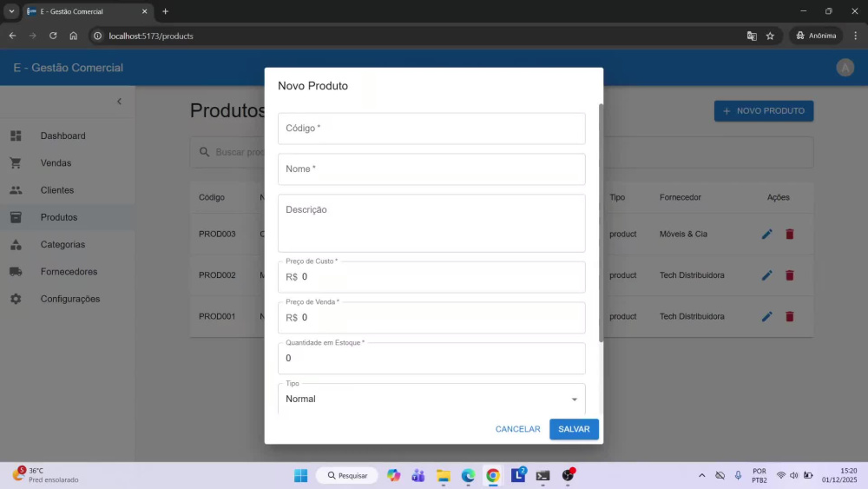Click the SALVAR button
The height and width of the screenshot is (489, 868).
pyautogui.click(x=574, y=429)
